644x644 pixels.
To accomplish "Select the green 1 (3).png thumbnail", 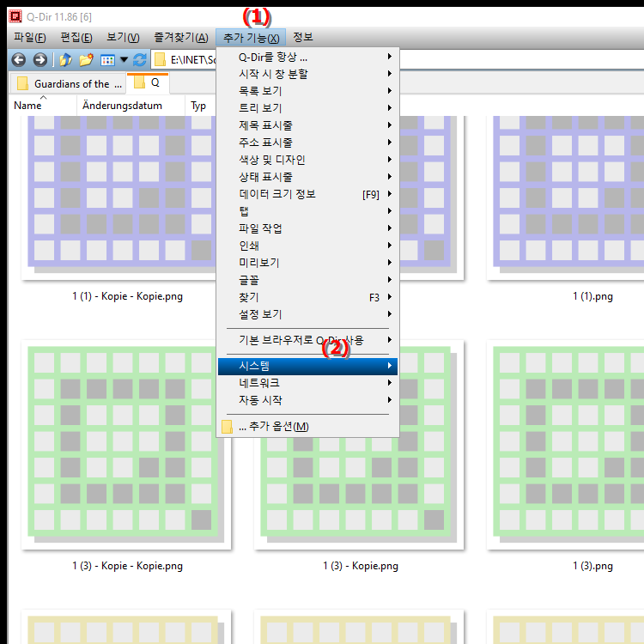I will [x=566, y=445].
